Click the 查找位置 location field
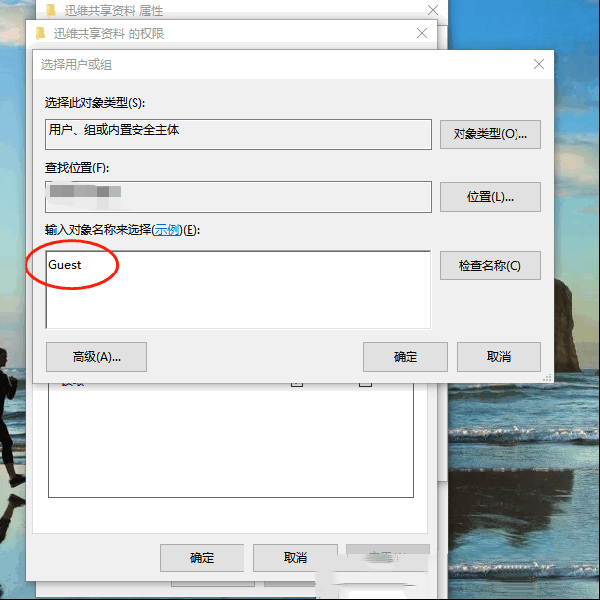The image size is (600, 600). pos(238,197)
